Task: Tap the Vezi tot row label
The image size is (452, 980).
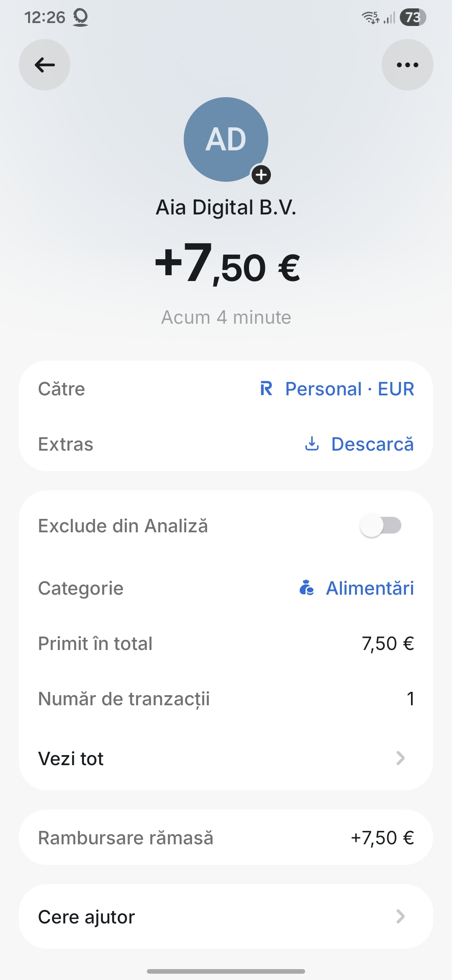Action: click(x=71, y=758)
